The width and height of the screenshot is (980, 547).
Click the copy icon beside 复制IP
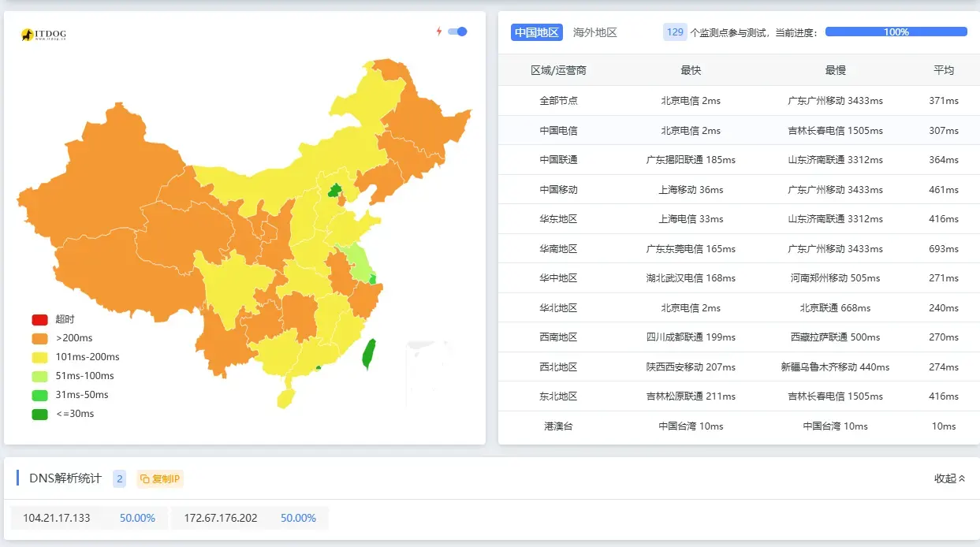(145, 478)
